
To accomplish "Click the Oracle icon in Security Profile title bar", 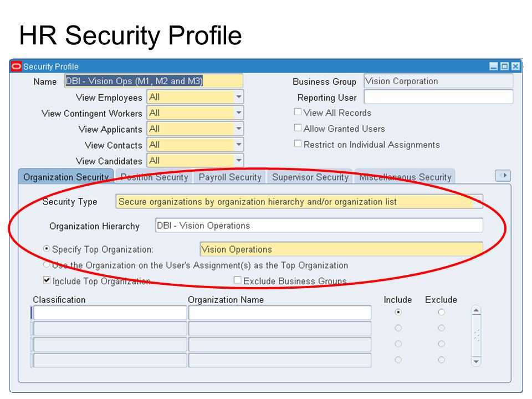I will [16, 66].
